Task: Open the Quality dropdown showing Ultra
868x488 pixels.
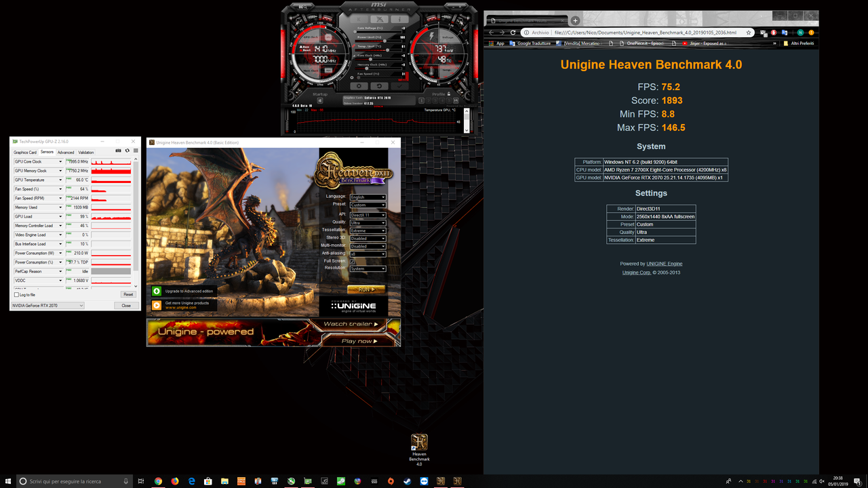Action: [368, 222]
